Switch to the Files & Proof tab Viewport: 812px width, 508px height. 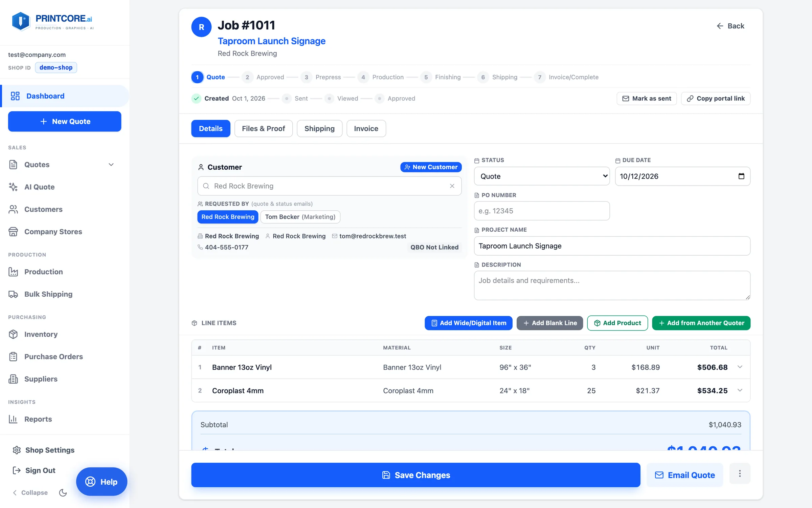(x=263, y=128)
